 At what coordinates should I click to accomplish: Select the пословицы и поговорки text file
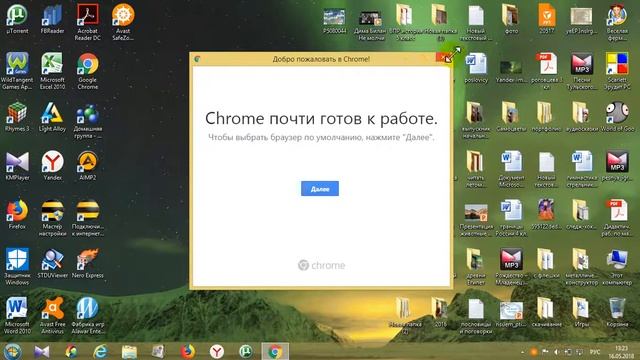[476, 316]
